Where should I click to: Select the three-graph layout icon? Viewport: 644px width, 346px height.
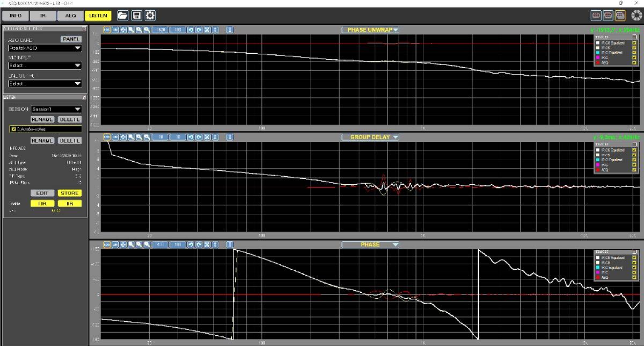pyautogui.click(x=621, y=16)
